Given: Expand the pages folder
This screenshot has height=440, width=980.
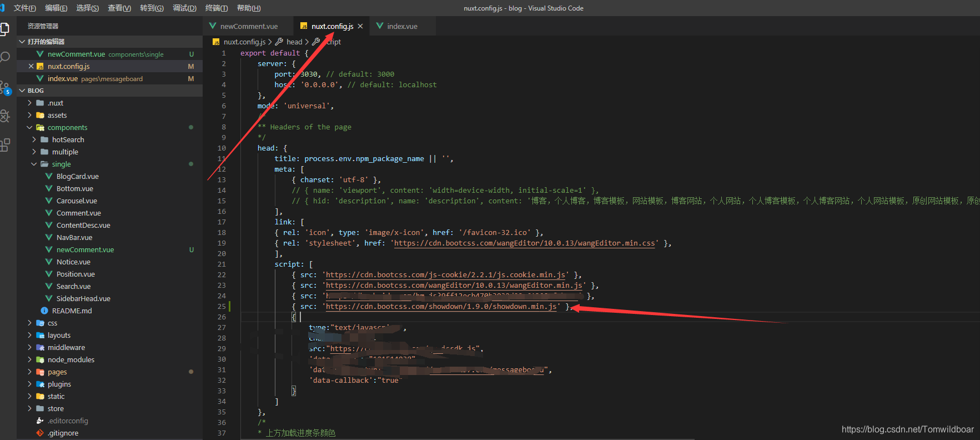Looking at the screenshot, I should (x=29, y=372).
